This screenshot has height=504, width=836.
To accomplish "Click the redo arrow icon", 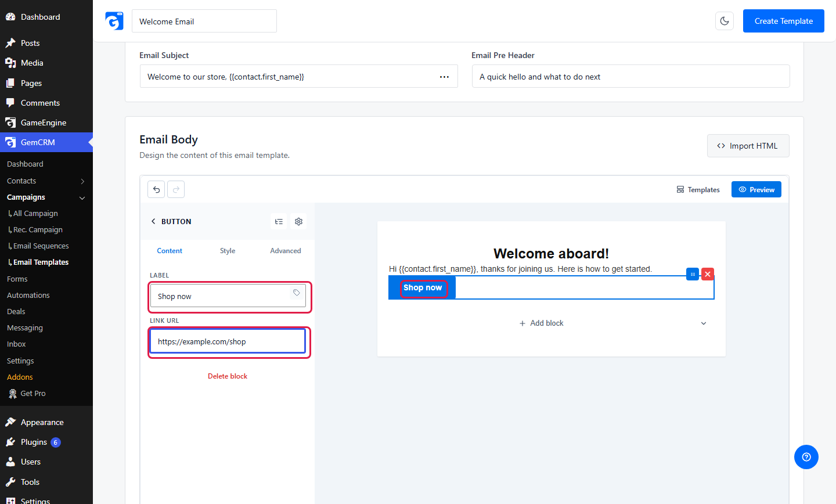I will click(x=176, y=189).
